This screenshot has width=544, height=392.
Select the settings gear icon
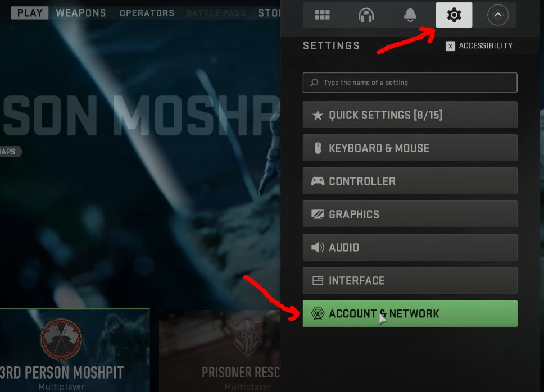point(454,15)
